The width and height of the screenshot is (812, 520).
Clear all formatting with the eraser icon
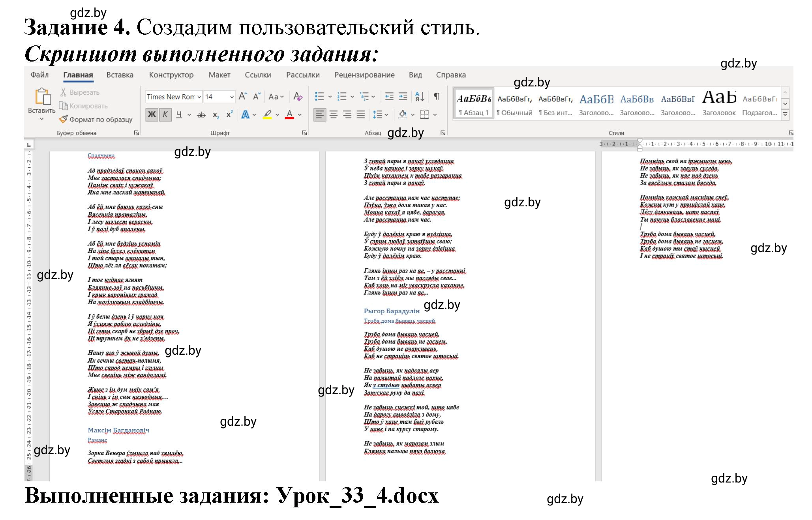coord(298,97)
